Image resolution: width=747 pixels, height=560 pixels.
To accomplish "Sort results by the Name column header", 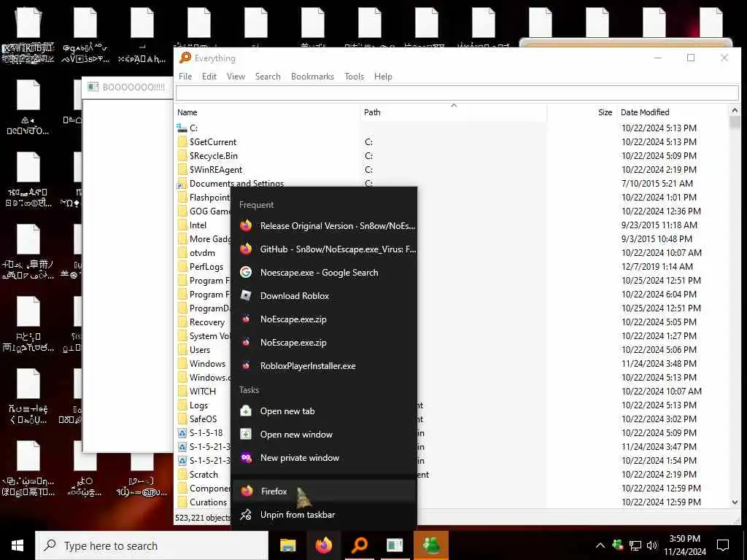I will click(x=267, y=112).
